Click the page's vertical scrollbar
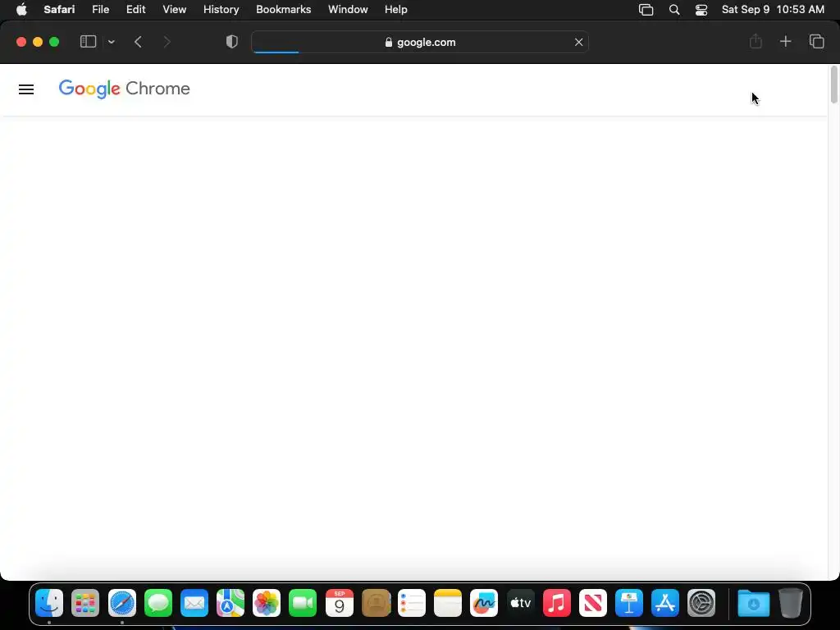This screenshot has width=840, height=630. (833, 84)
